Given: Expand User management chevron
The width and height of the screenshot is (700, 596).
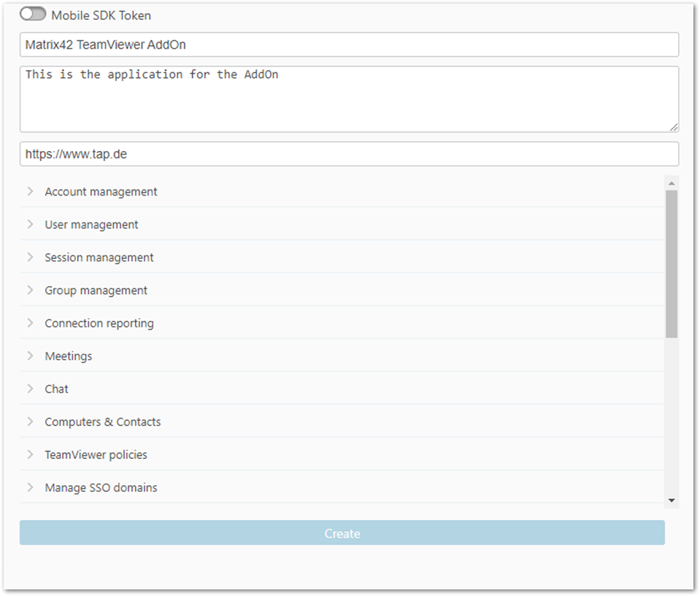Looking at the screenshot, I should (x=30, y=224).
